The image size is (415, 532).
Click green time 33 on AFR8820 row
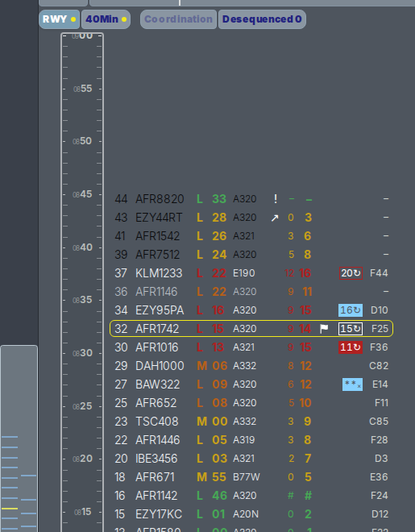click(x=219, y=199)
